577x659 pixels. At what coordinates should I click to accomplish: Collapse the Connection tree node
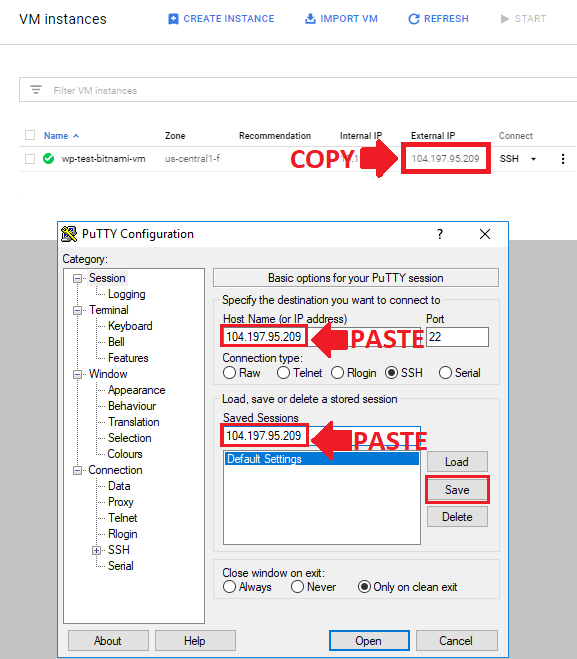tap(77, 470)
